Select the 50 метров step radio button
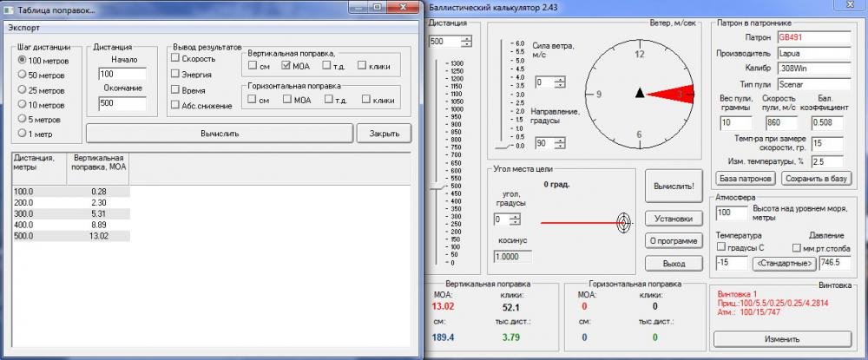Viewport: 868px width, 360px height. coord(22,75)
